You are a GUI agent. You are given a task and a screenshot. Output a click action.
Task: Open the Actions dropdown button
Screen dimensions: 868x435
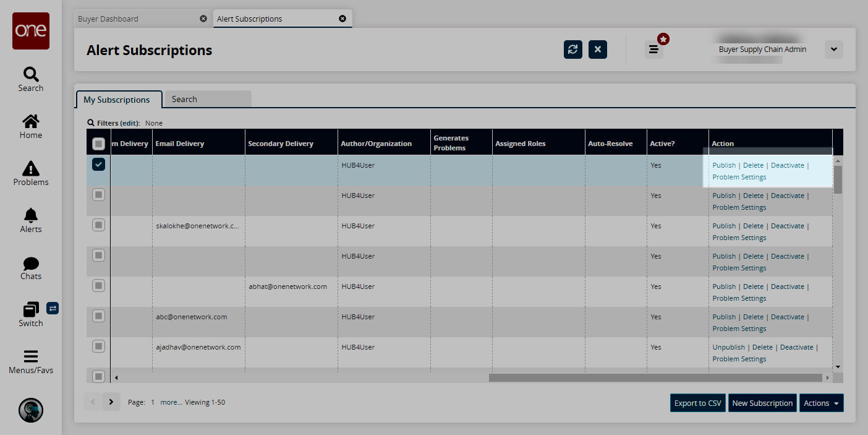click(x=822, y=403)
